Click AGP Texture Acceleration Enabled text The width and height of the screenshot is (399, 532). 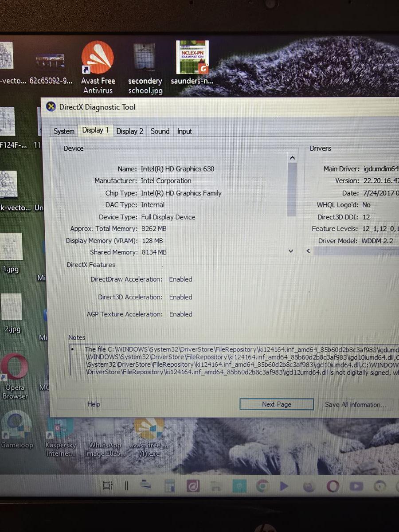point(181,314)
